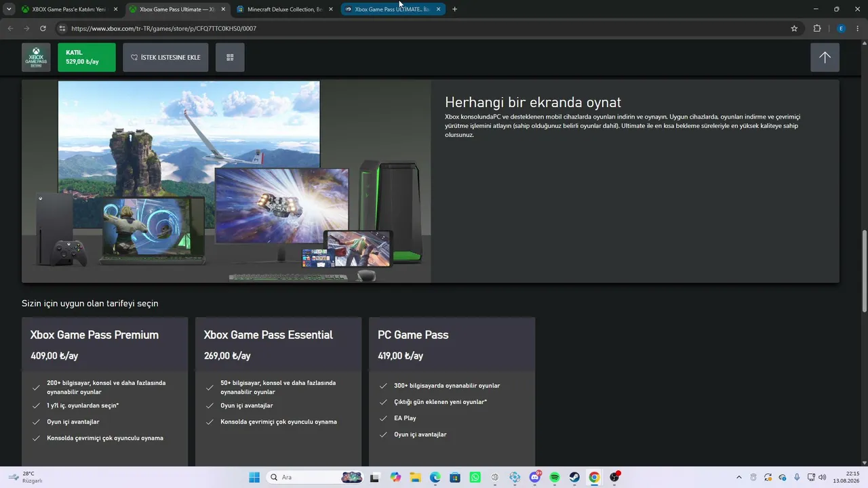Switch to the Xbox Game Pass Ultimate tab
The width and height of the screenshot is (868, 488).
click(x=177, y=9)
